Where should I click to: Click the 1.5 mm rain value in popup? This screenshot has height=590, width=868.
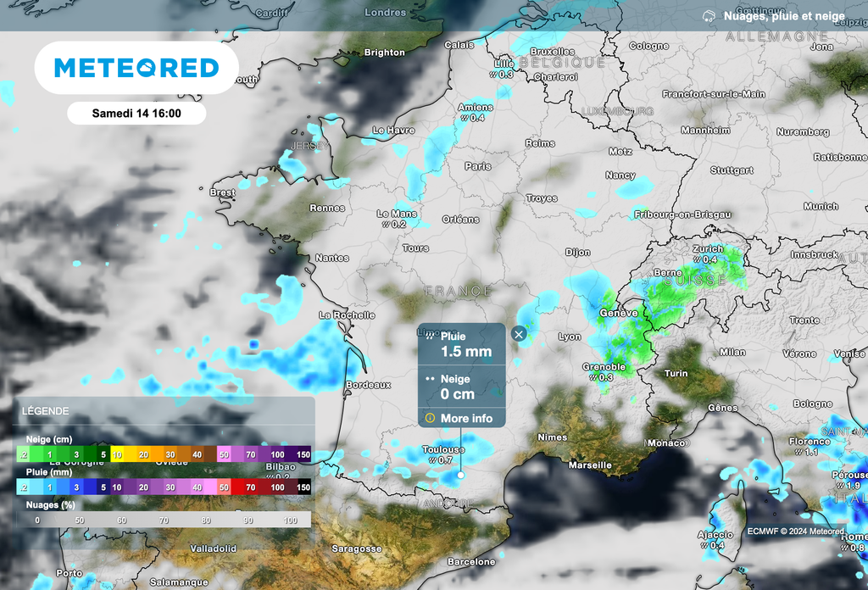(x=466, y=352)
